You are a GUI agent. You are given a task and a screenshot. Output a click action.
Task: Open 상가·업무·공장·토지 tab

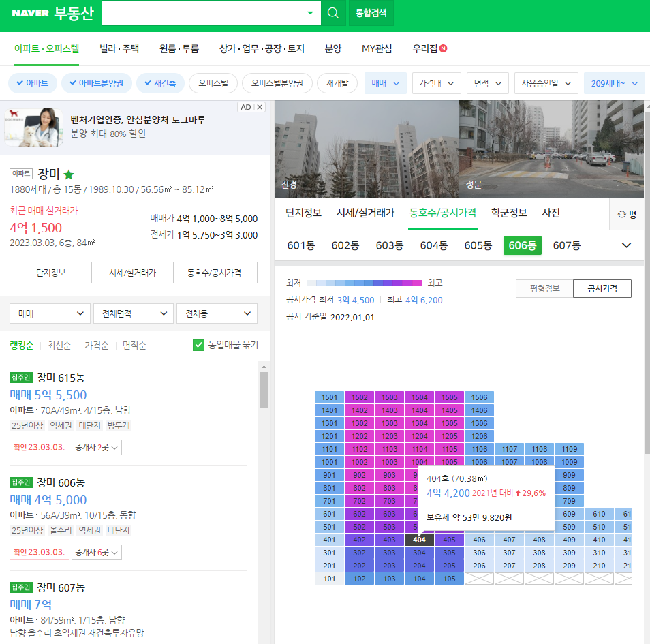tap(262, 48)
